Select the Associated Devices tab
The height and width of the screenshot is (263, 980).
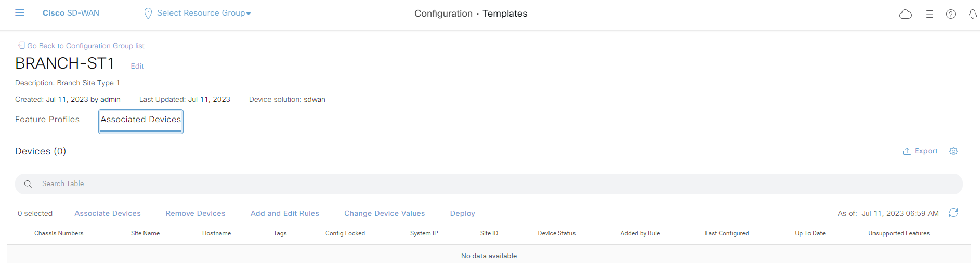coord(141,121)
